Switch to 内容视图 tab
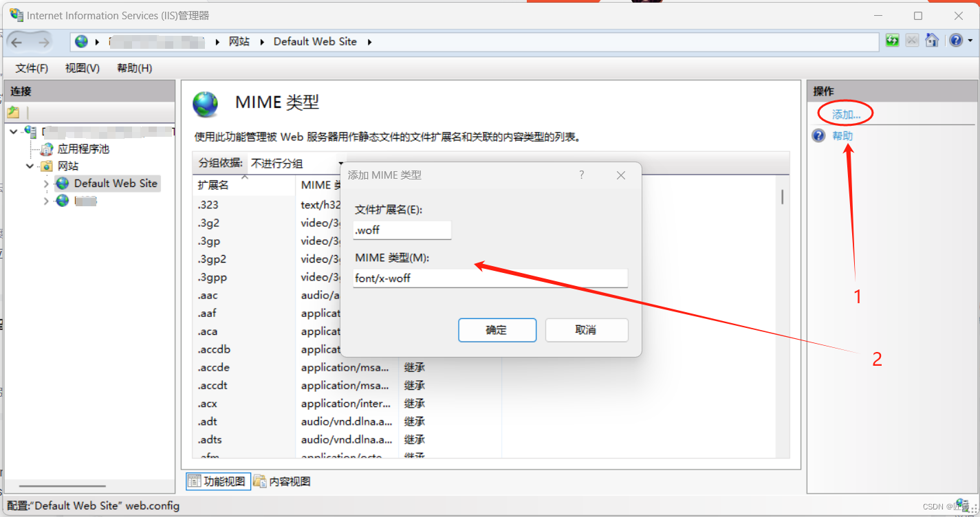This screenshot has height=517, width=980. pyautogui.click(x=282, y=481)
